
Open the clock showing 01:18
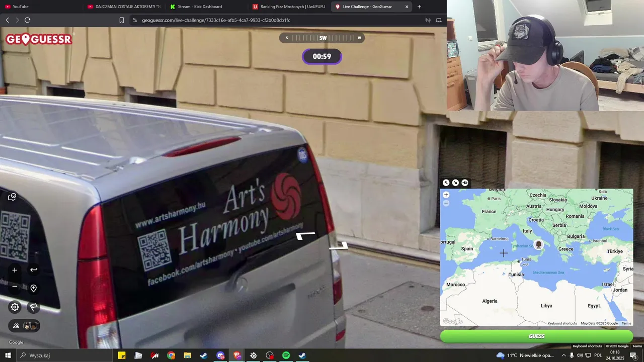tap(615, 355)
